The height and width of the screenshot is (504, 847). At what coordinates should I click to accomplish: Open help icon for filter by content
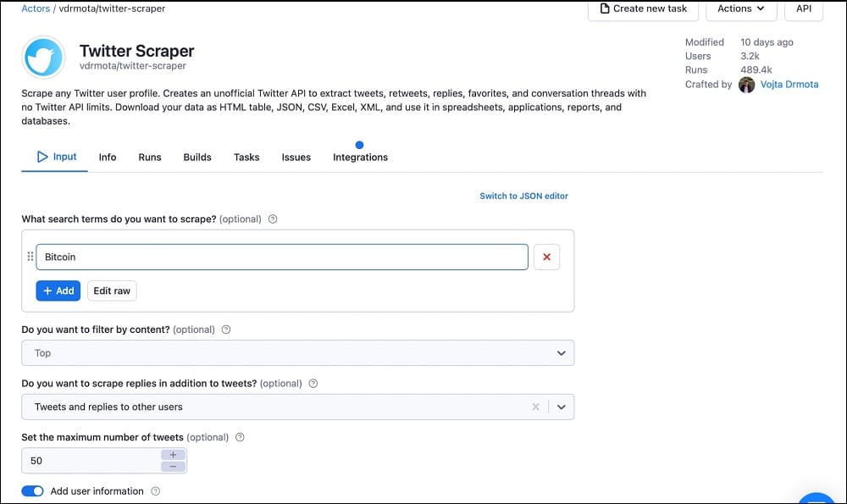[226, 330]
